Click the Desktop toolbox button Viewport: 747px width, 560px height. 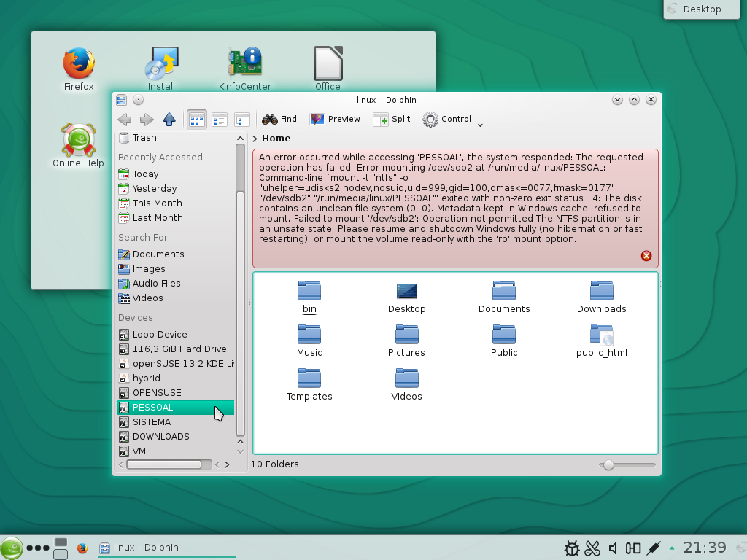tap(701, 9)
